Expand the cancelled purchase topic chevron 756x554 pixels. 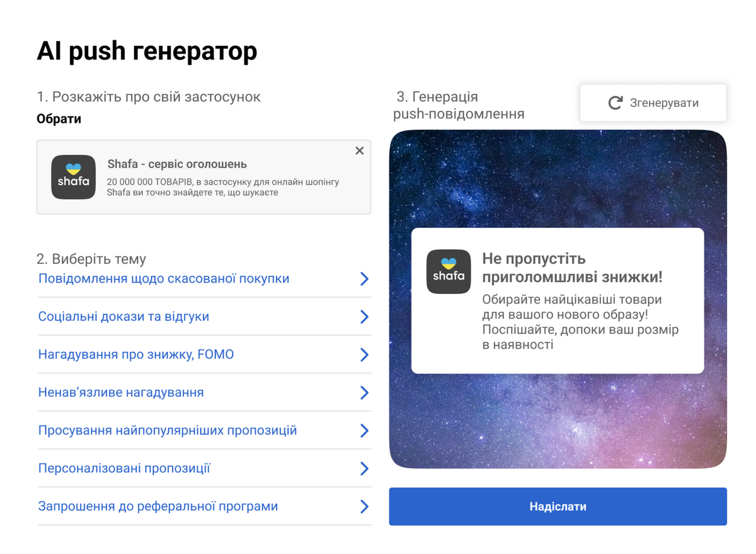[364, 279]
